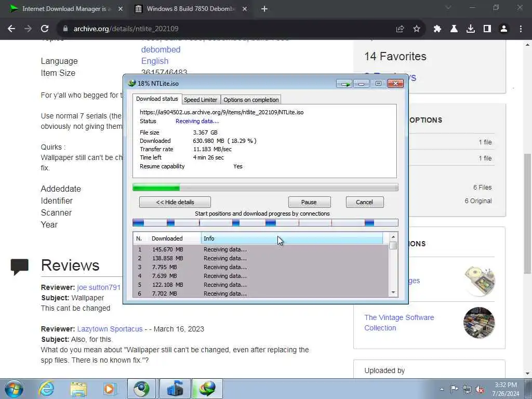This screenshot has height=399, width=532.
Task: Reload the archive.org page
Action: [45, 29]
